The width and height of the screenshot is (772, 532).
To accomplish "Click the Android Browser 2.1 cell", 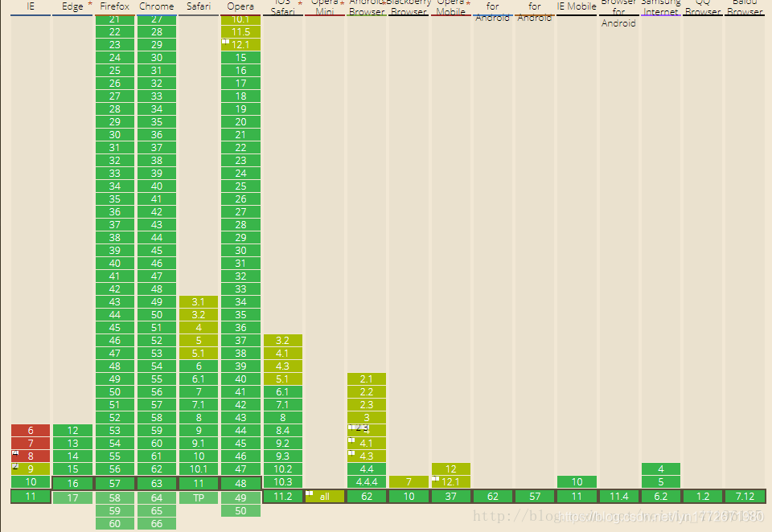I will 367,379.
